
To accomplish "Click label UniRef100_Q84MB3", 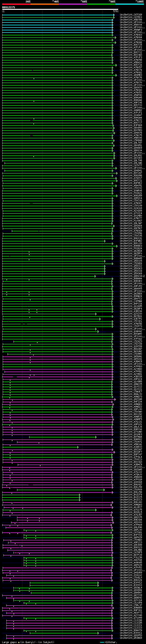I will 131,75.
